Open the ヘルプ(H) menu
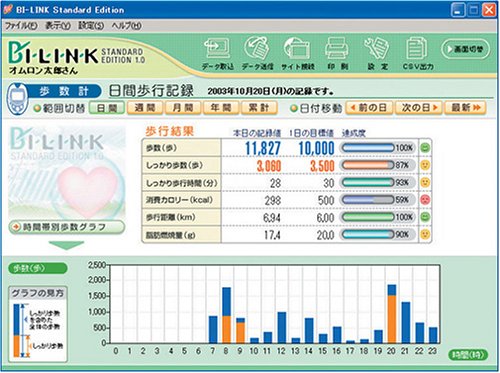 click(126, 26)
